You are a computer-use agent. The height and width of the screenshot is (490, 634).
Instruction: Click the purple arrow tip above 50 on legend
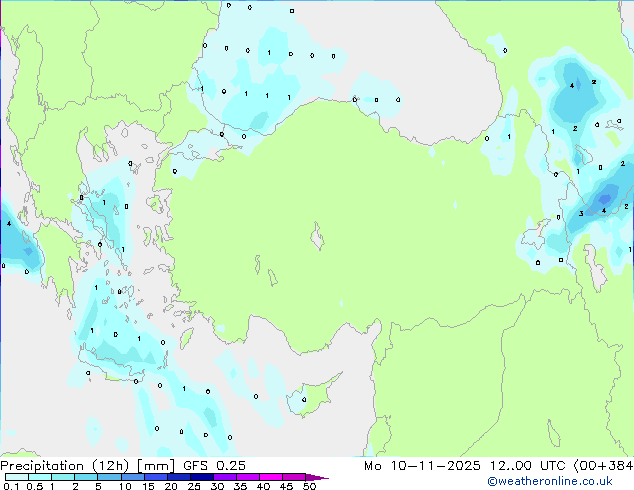[x=317, y=478]
